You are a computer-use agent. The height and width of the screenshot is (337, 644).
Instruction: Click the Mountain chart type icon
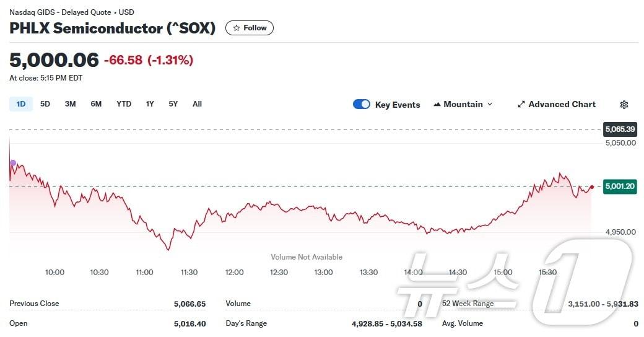pyautogui.click(x=437, y=104)
